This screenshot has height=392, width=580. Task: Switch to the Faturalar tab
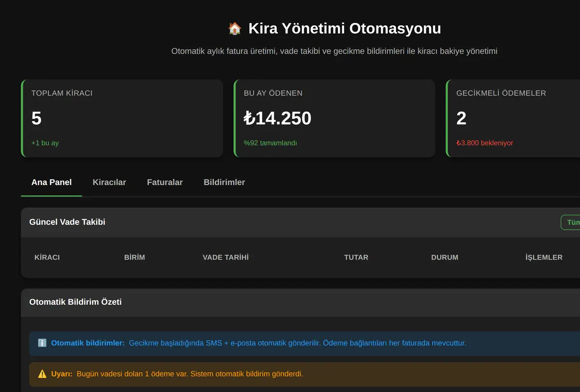[165, 182]
